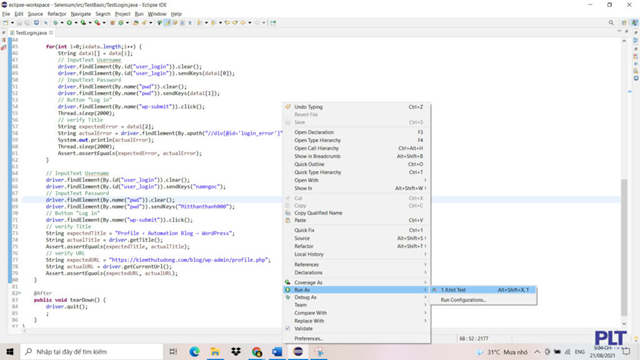Click the cursor position 68 : 52 : 2177
The image size is (640, 360).
(x=473, y=338)
